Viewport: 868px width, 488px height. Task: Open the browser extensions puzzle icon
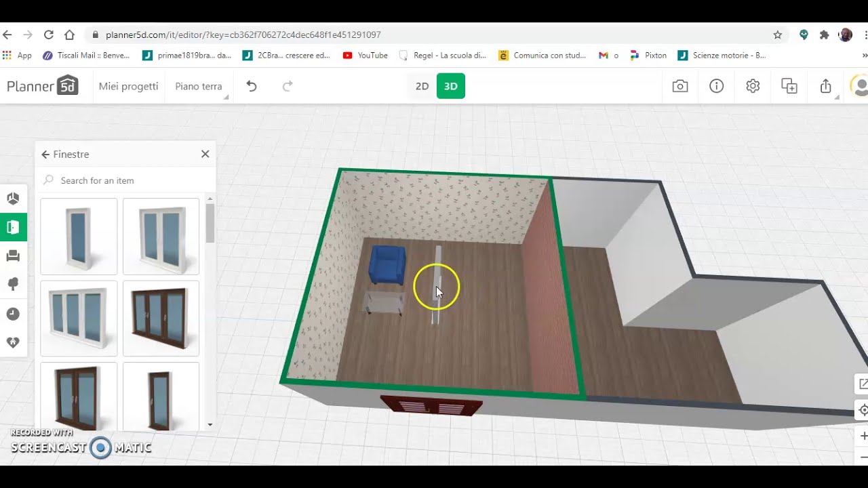[825, 35]
